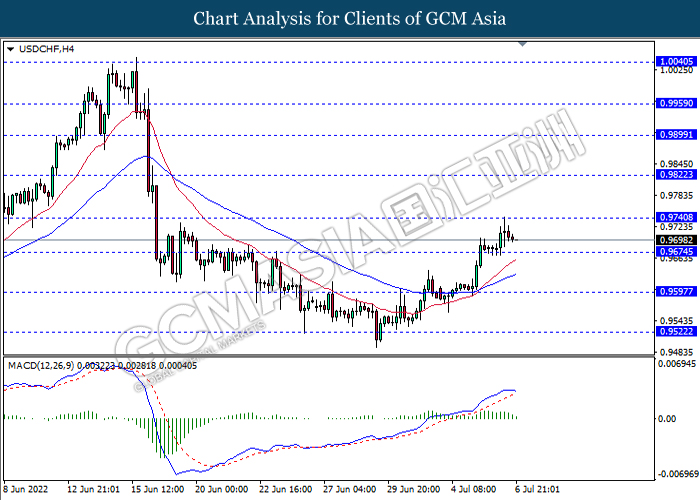Image resolution: width=700 pixels, height=500 pixels.
Task: Click the 12 Jun 21:01 time label
Action: [94, 489]
